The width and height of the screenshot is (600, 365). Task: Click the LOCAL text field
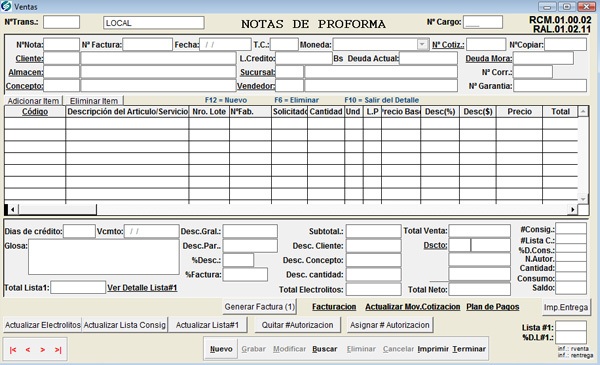pyautogui.click(x=153, y=23)
